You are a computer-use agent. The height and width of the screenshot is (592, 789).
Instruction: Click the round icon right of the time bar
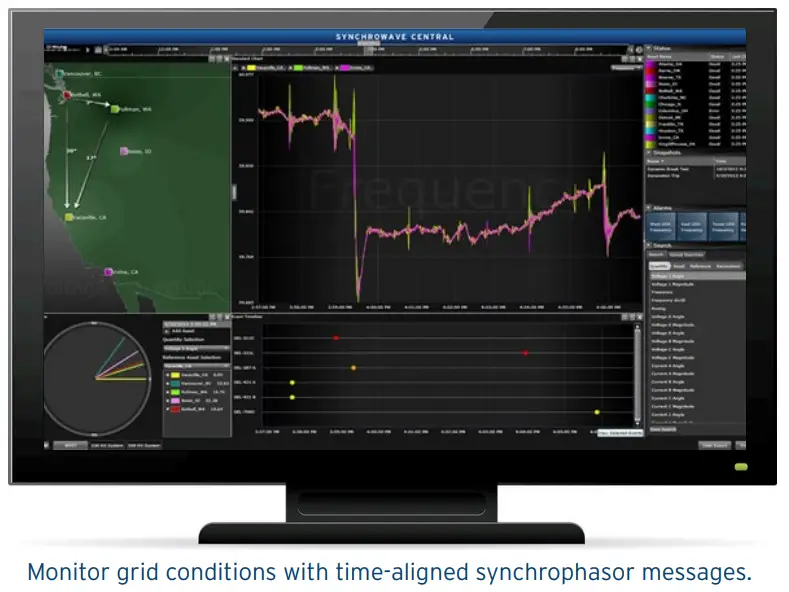640,50
